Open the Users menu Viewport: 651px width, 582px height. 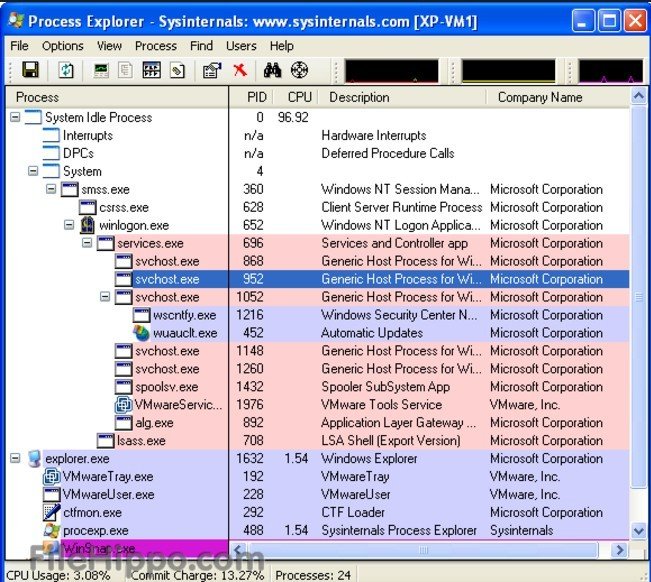click(241, 46)
